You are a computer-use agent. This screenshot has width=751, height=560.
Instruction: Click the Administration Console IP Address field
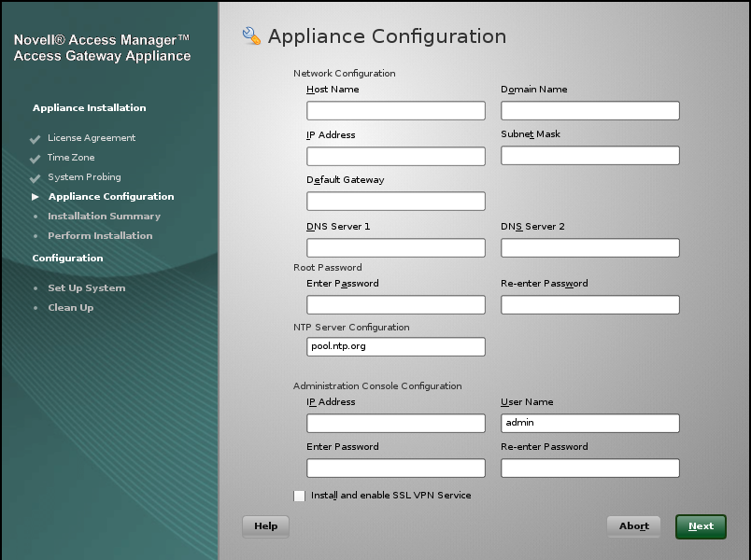pos(396,423)
